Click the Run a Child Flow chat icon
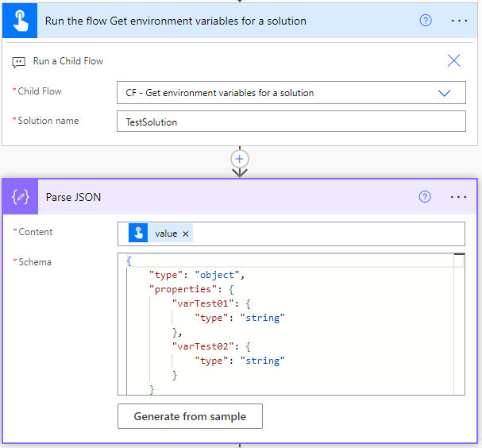The height and width of the screenshot is (448, 482). (x=19, y=61)
